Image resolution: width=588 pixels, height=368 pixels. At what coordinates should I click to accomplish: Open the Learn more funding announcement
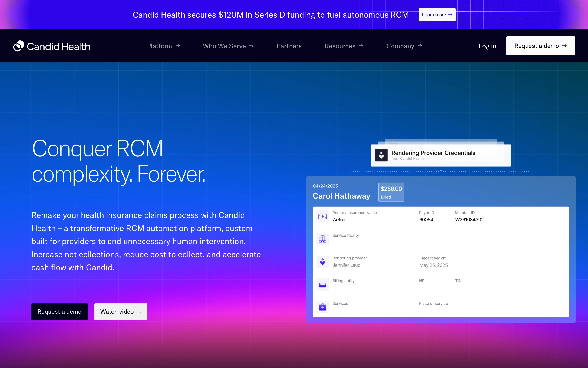pyautogui.click(x=437, y=15)
